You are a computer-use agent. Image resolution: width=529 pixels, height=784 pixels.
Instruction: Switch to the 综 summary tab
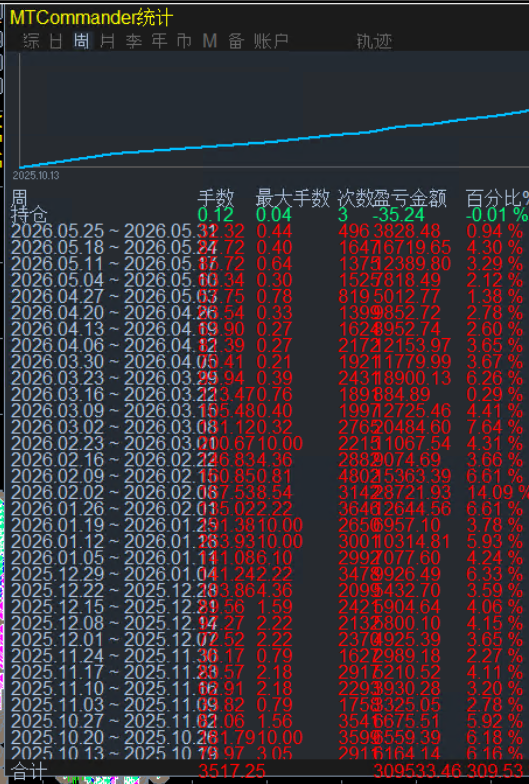[32, 40]
